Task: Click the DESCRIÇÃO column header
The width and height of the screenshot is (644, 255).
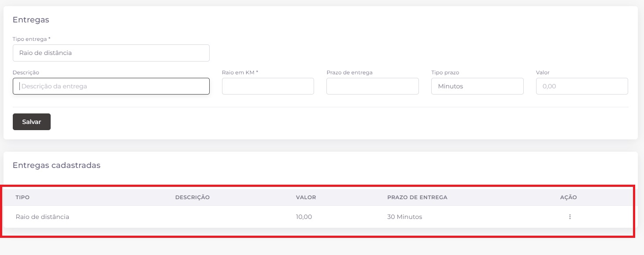Action: coord(192,197)
